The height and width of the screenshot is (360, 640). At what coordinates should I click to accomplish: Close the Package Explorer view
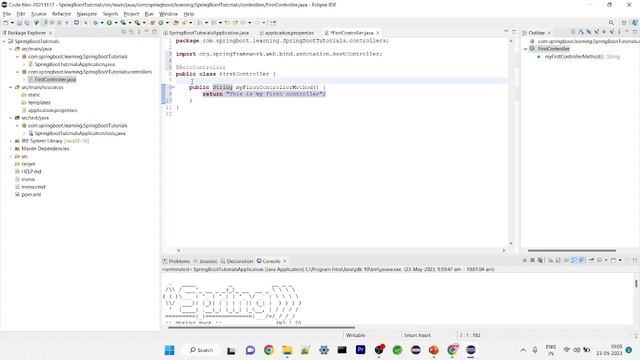pyautogui.click(x=50, y=33)
